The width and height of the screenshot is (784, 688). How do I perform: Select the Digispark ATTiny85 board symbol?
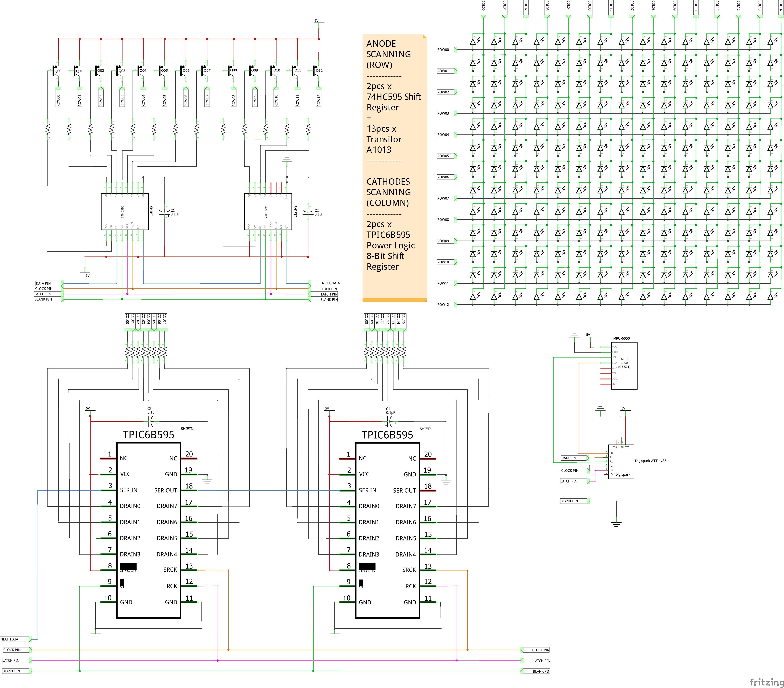pos(621,462)
